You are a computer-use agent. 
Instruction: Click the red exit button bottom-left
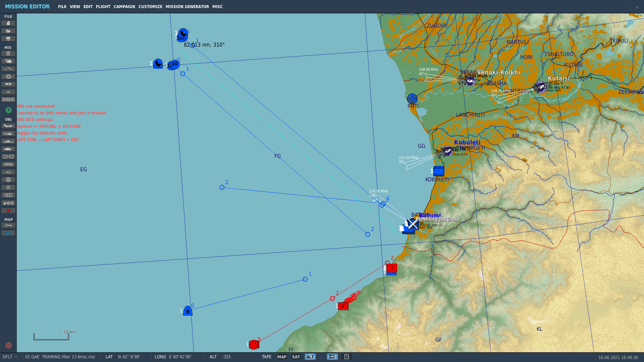pos(8,346)
